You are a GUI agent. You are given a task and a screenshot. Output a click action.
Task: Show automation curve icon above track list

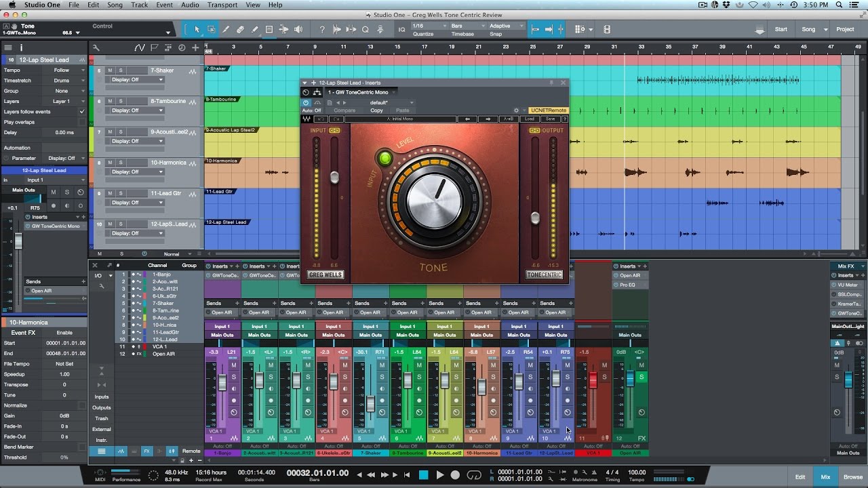pyautogui.click(x=139, y=47)
